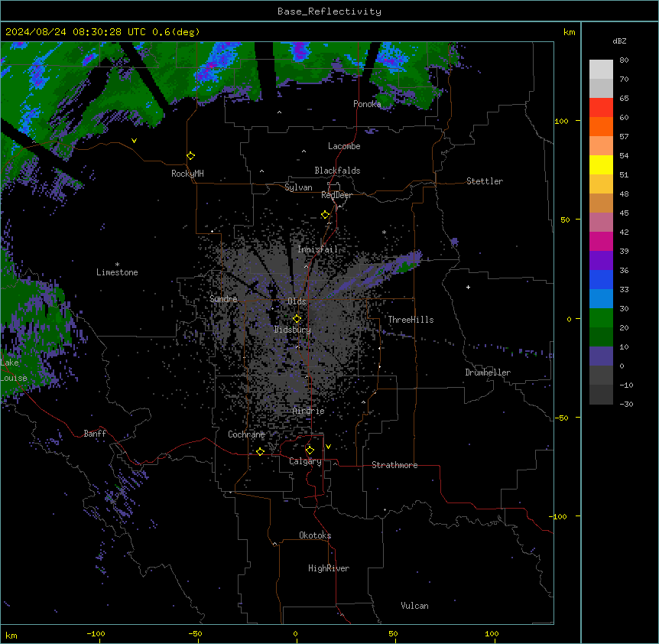The height and width of the screenshot is (644, 659).
Task: Click the Lake Louise label
Action: 14,370
